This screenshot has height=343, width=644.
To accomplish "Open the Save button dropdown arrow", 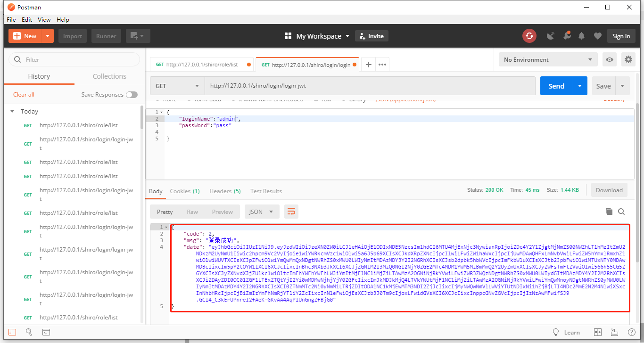I will pyautogui.click(x=622, y=86).
